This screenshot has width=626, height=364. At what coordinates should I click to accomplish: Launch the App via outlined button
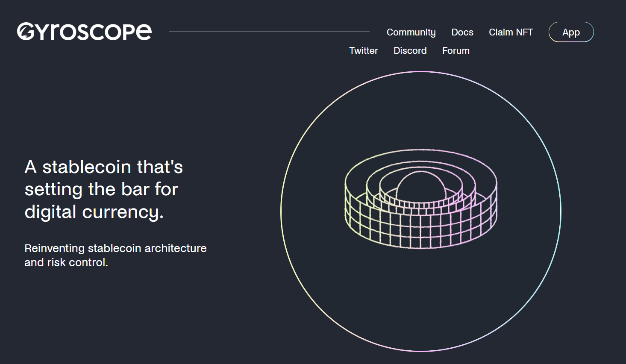pyautogui.click(x=571, y=32)
